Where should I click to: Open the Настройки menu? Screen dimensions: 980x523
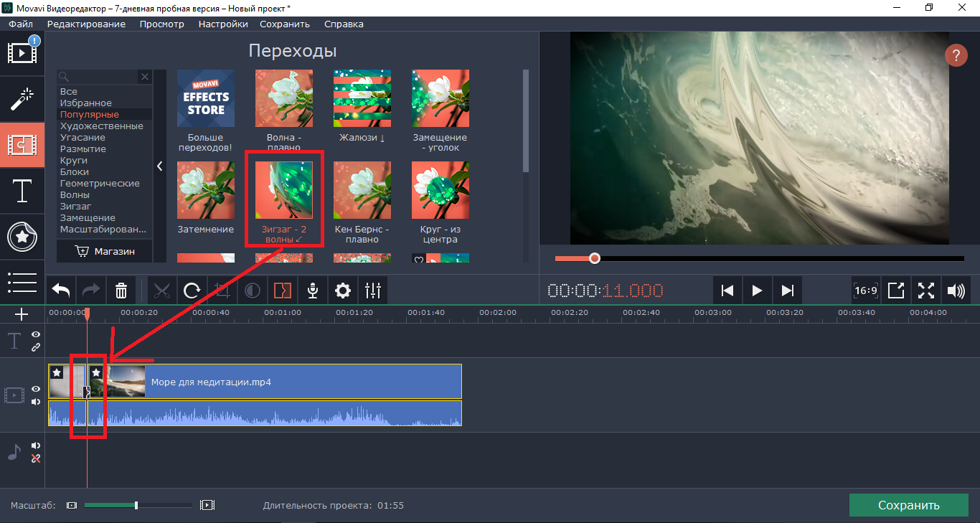[223, 24]
